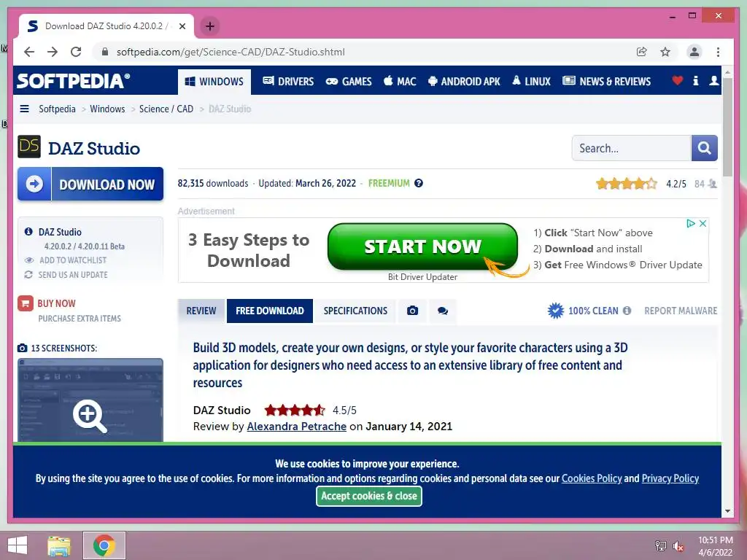Click the info icon in Softpedia header
Viewport: 747px width, 560px height.
[x=695, y=80]
